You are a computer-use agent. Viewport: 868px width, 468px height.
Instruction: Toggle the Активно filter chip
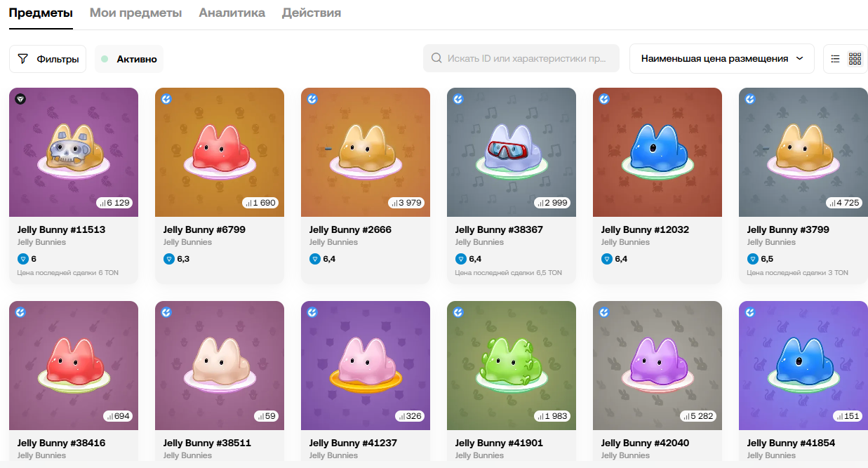pyautogui.click(x=128, y=59)
